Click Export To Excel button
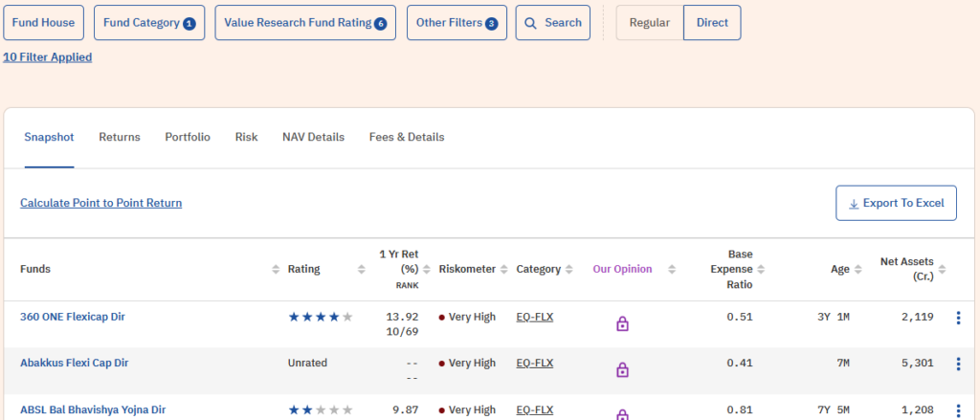The image size is (980, 420). pos(896,203)
